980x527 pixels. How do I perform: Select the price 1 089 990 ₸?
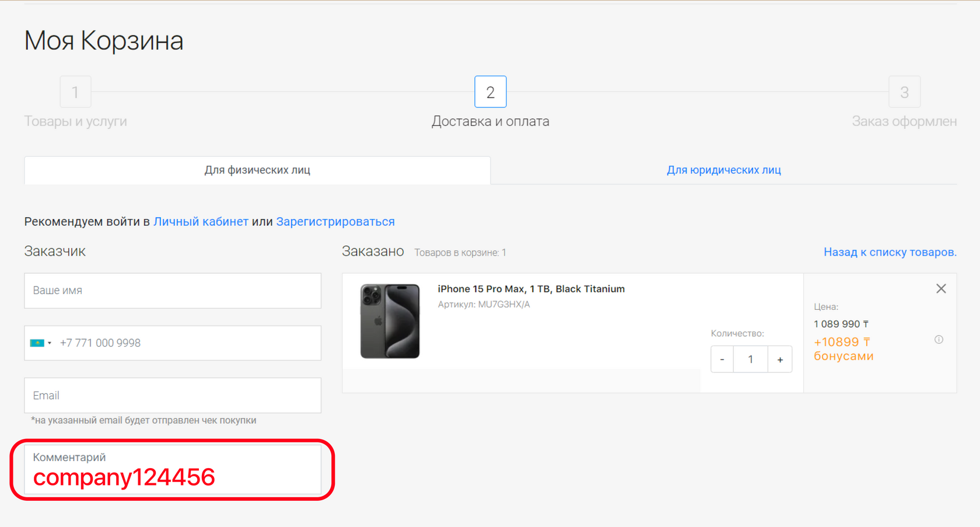pyautogui.click(x=841, y=324)
